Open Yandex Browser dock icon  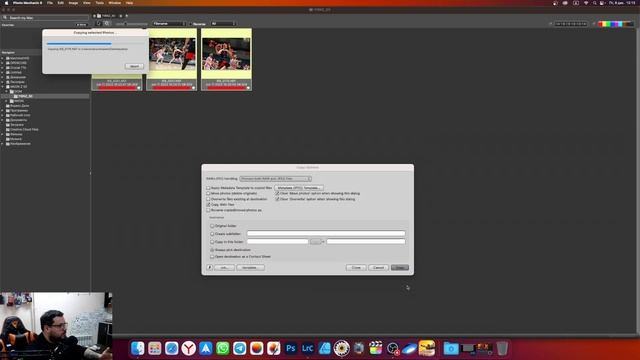(189, 348)
